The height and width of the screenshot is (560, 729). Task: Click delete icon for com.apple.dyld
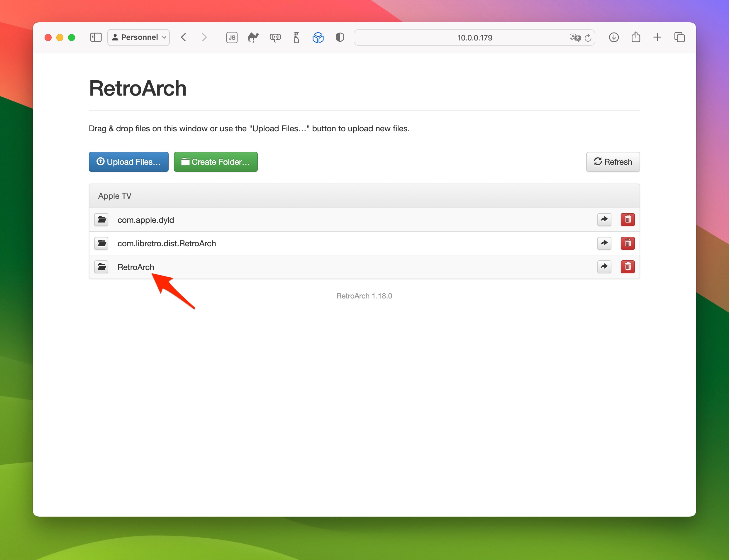627,219
